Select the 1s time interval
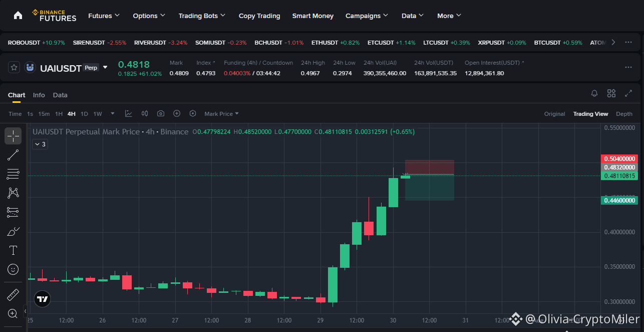The height and width of the screenshot is (332, 644). tap(30, 114)
